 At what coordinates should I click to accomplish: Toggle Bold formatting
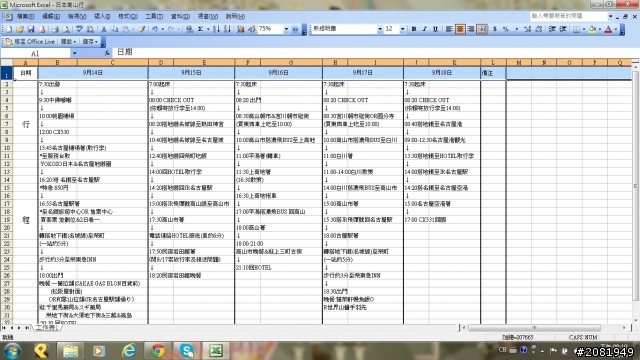click(x=413, y=29)
